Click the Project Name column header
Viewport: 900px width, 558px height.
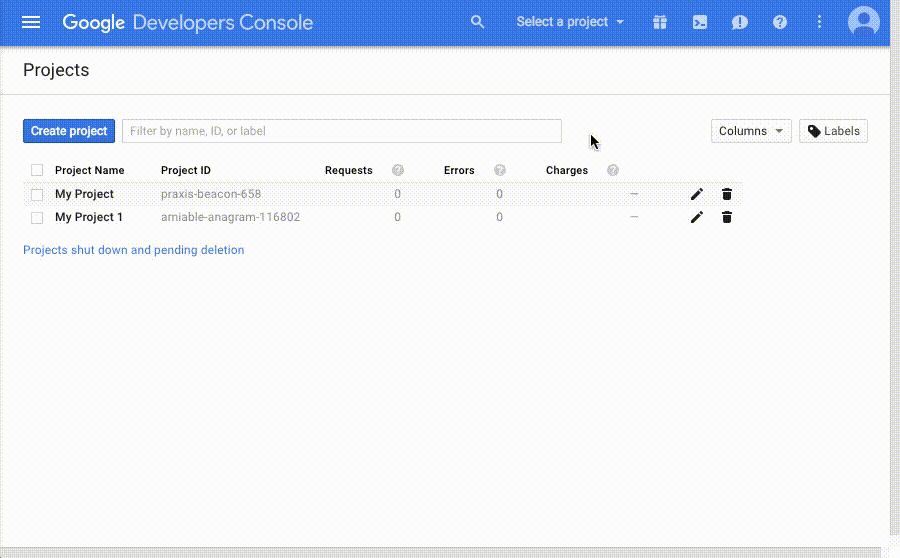[x=90, y=170]
